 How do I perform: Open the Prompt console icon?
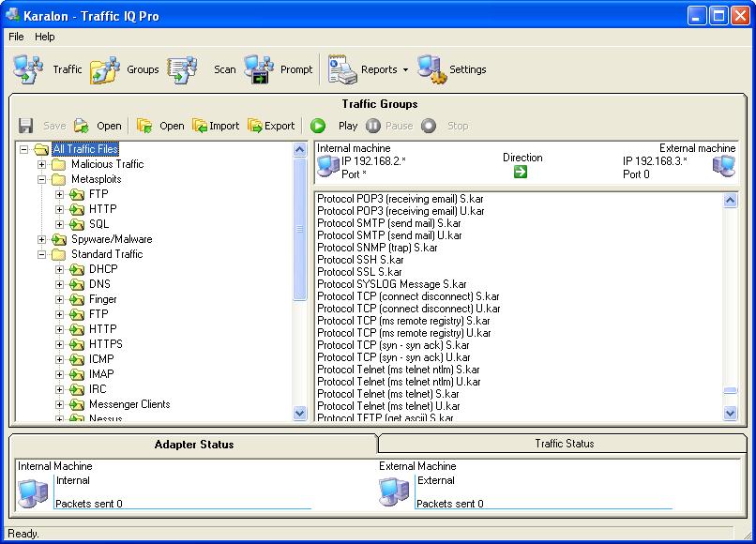pos(259,69)
